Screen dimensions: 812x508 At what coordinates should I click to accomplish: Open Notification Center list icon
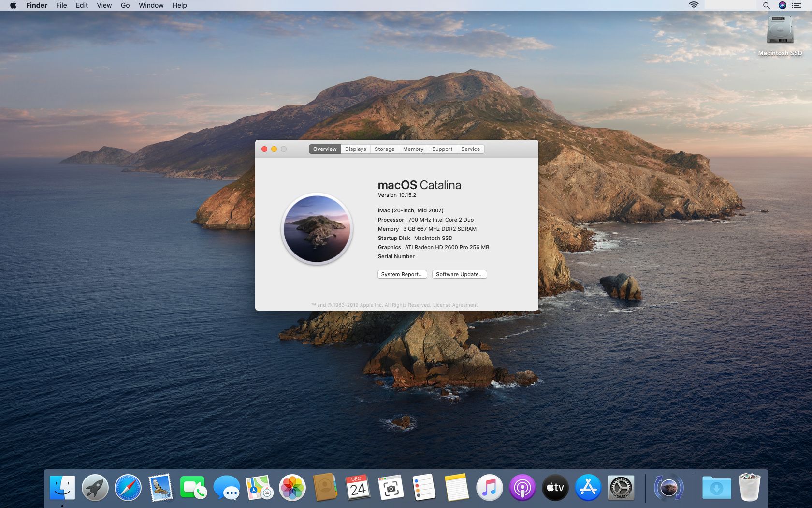tap(797, 5)
